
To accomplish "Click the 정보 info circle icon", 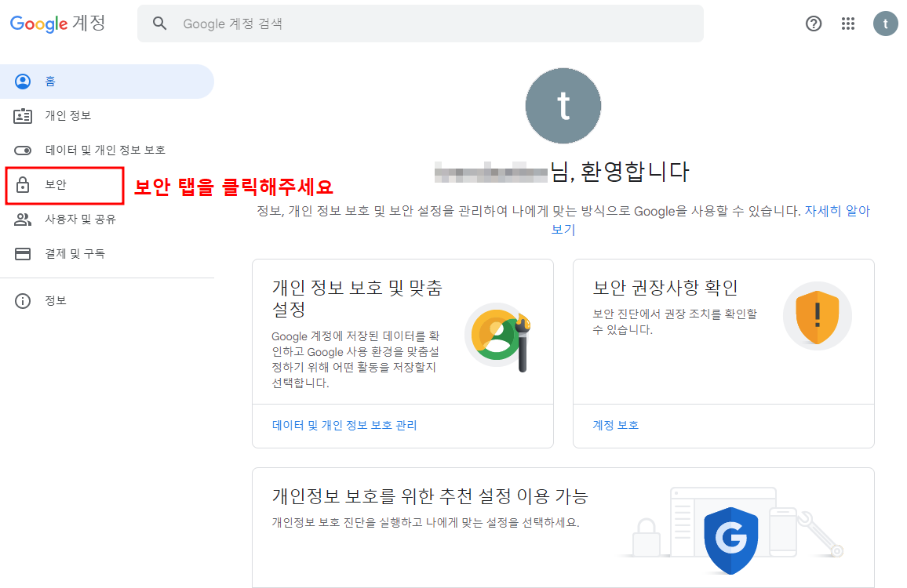I will [x=23, y=301].
